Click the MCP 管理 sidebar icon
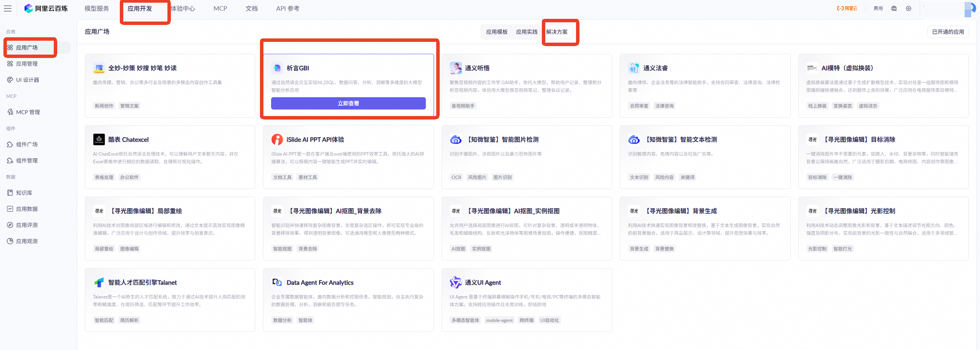The width and height of the screenshot is (980, 350). point(10,112)
